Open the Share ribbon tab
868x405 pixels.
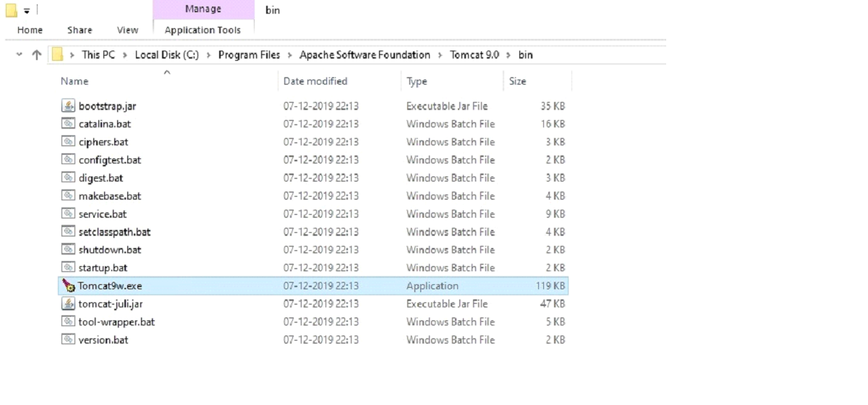click(x=80, y=30)
